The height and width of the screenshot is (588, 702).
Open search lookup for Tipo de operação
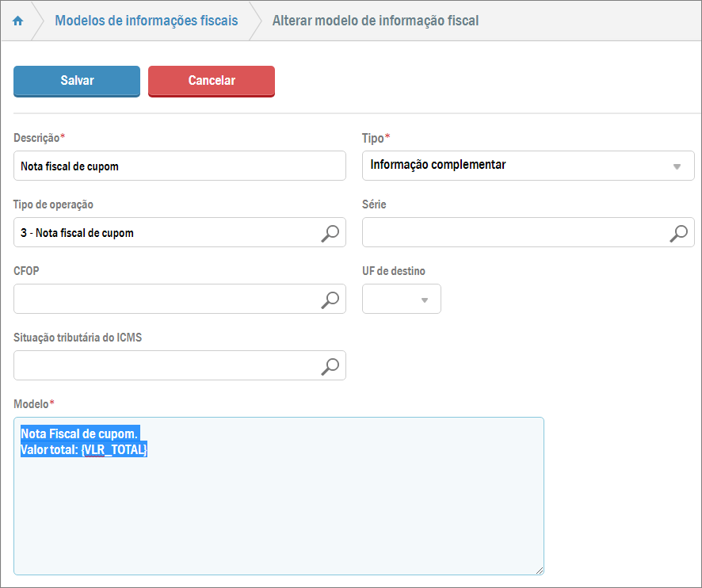(330, 233)
